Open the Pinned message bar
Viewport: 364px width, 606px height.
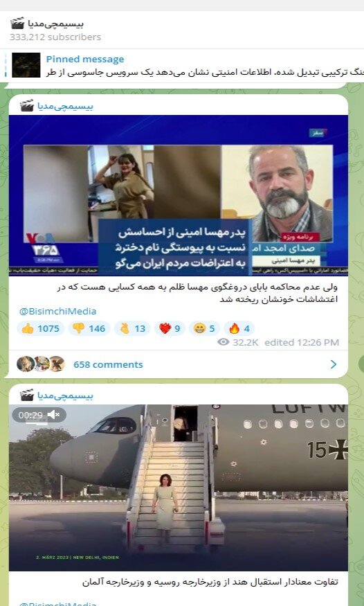pos(182,65)
